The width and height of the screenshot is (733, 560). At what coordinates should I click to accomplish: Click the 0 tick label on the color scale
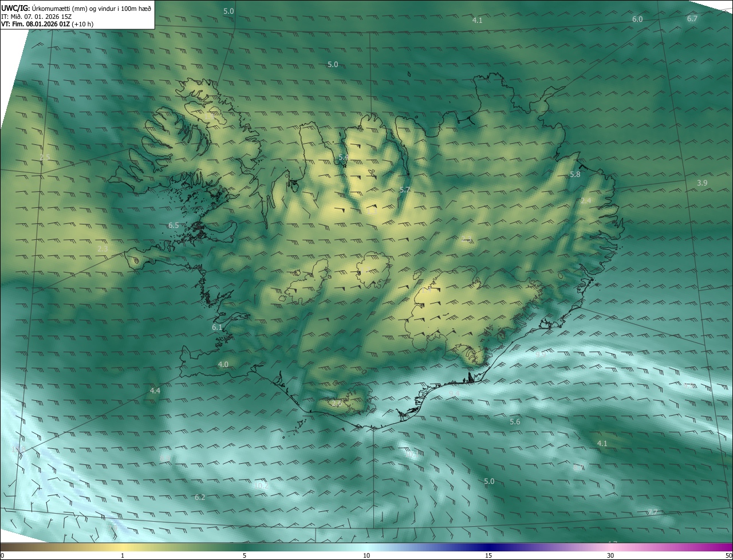(x=2, y=555)
